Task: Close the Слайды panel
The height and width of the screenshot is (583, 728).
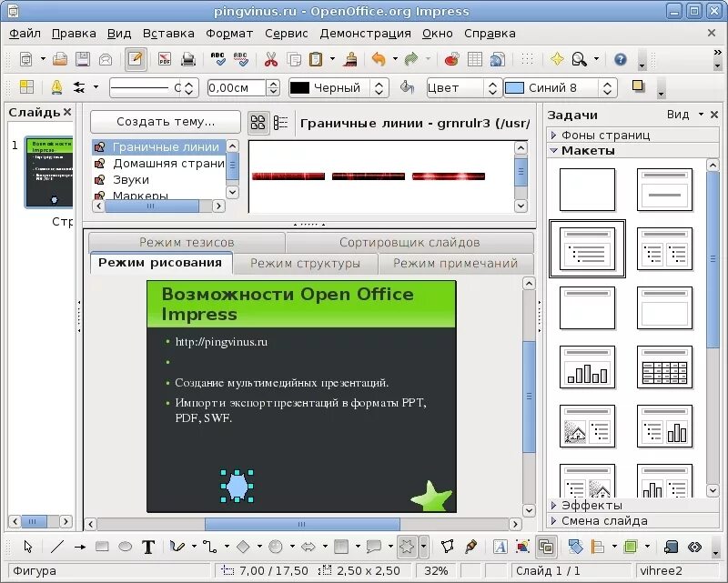Action: click(67, 112)
